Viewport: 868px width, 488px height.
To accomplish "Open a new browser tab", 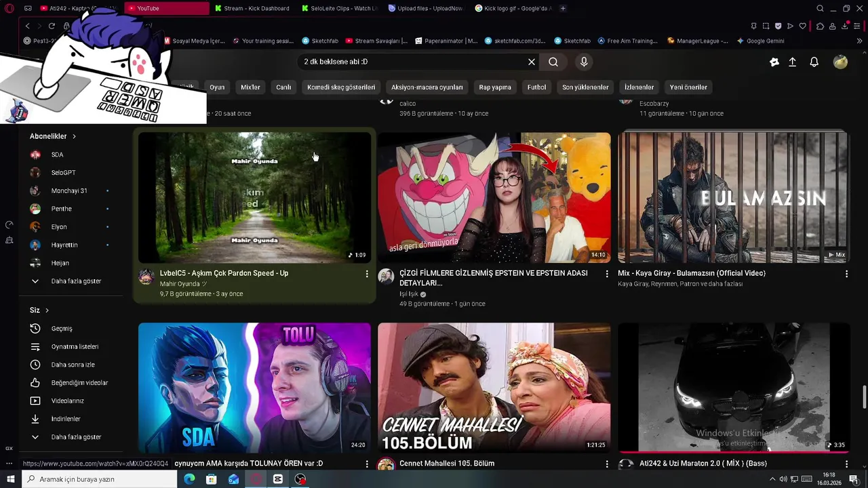I will [563, 8].
